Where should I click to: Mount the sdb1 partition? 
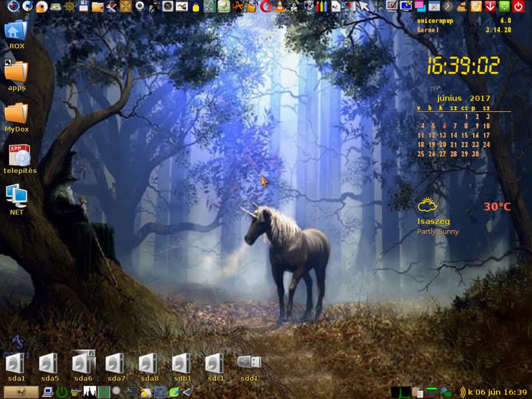click(182, 364)
